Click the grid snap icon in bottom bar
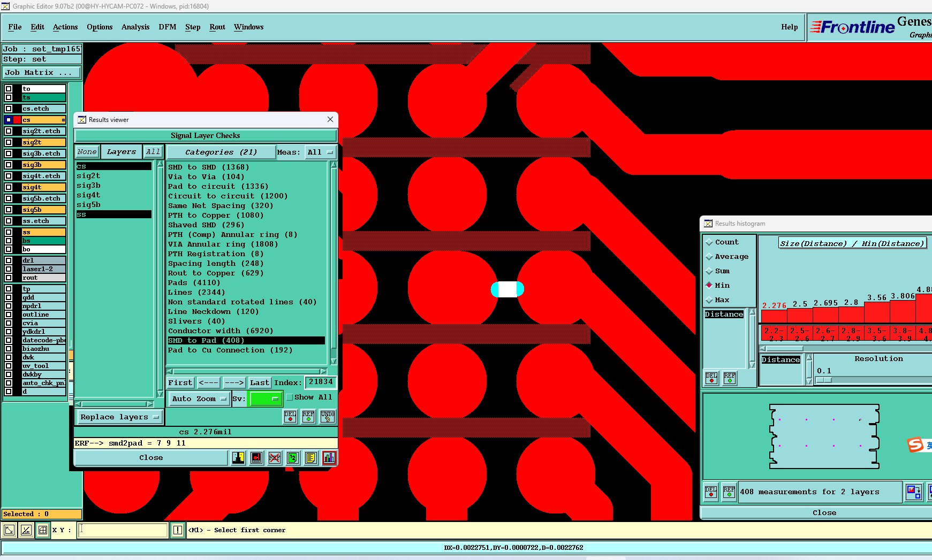Image resolution: width=932 pixels, height=560 pixels. tap(43, 530)
